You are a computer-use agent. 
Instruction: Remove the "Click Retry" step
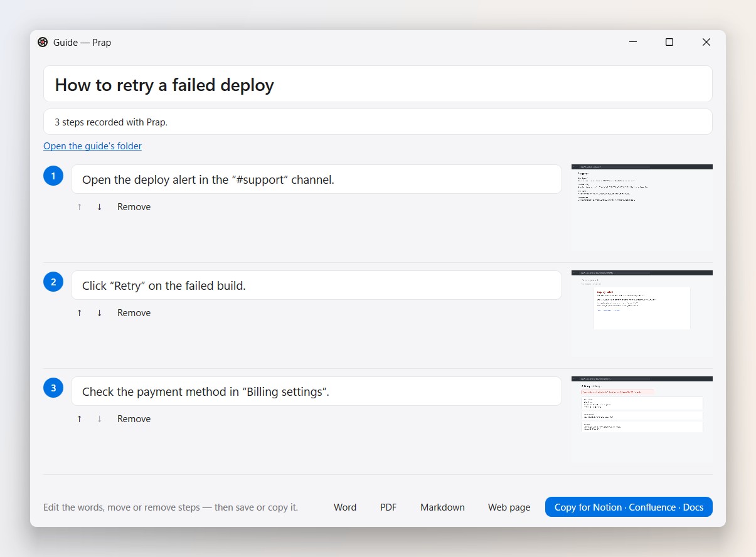tap(134, 313)
